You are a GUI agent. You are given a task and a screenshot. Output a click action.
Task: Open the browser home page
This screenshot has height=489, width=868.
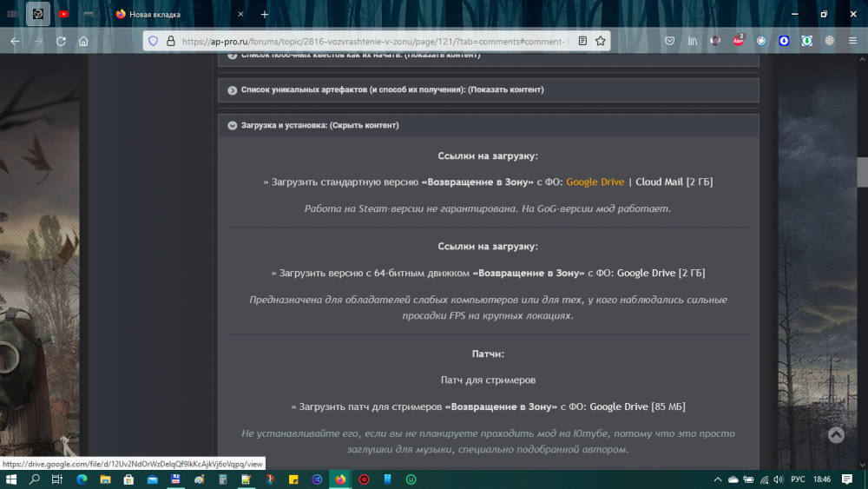(83, 41)
